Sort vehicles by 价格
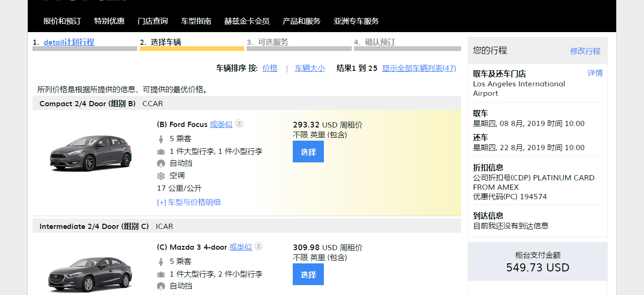The height and width of the screenshot is (295, 644). pos(270,68)
